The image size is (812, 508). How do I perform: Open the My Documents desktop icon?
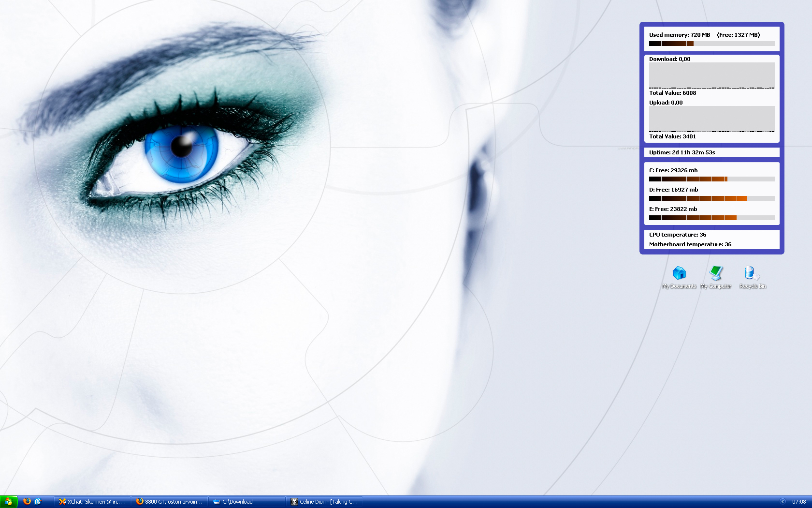(679, 277)
